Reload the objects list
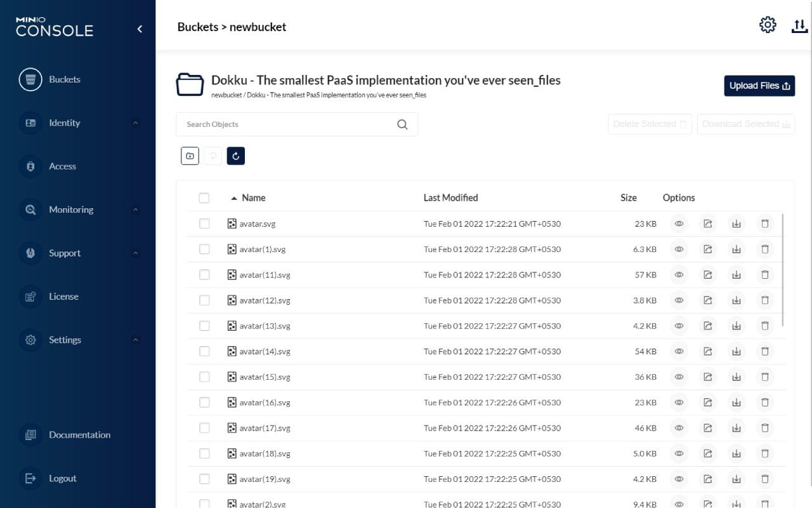Viewport: 812px width, 508px height. tap(236, 156)
